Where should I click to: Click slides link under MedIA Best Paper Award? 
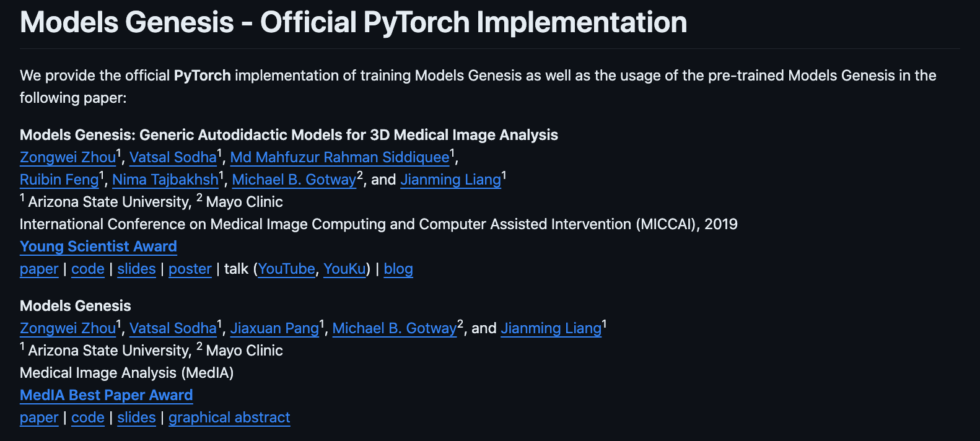(x=136, y=417)
